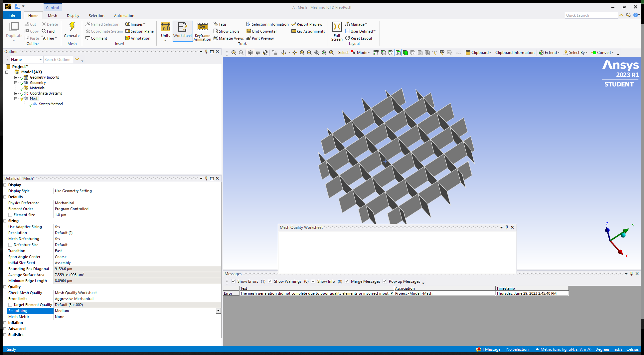Click Manage Views button
644x355 pixels.
pos(229,38)
